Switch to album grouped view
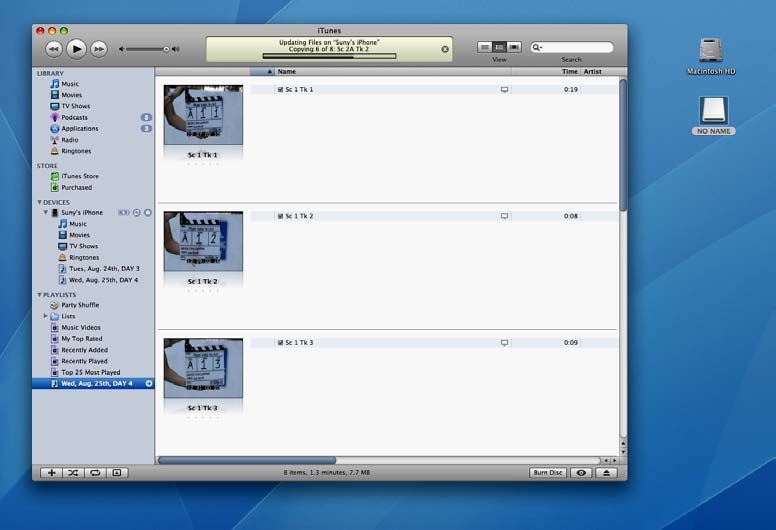This screenshot has width=776, height=530. (499, 47)
